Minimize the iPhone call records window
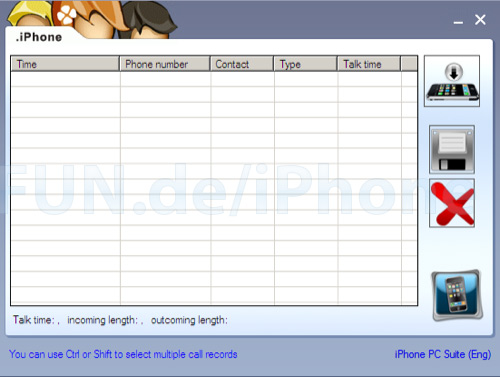The image size is (500, 377). (x=458, y=22)
